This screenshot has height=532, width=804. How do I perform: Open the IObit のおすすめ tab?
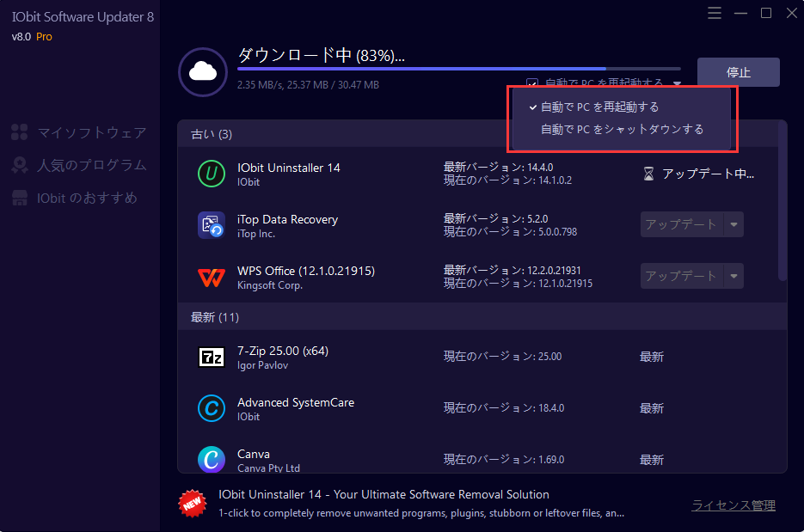pyautogui.click(x=75, y=198)
